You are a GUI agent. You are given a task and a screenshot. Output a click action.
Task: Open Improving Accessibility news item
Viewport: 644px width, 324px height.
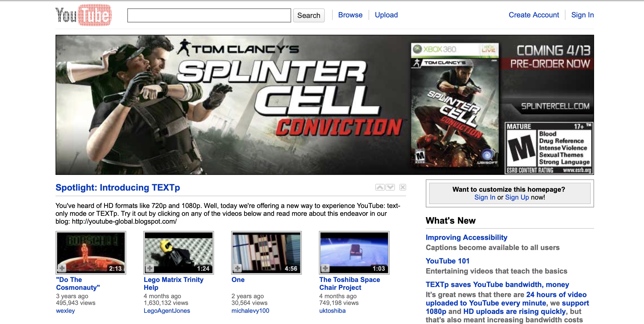tap(466, 237)
